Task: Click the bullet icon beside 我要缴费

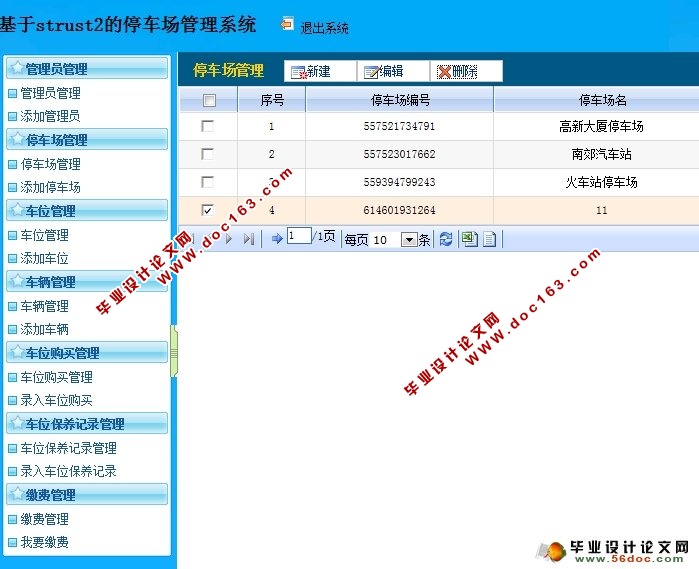Action: [x=12, y=543]
